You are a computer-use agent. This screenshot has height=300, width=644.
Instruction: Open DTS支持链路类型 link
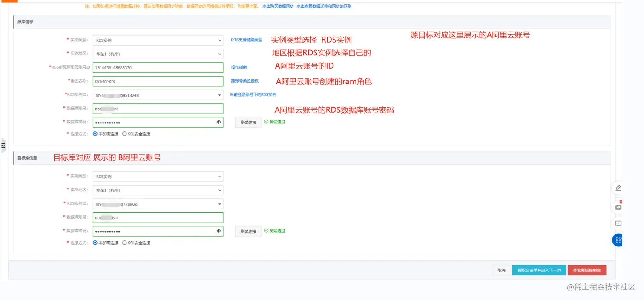point(247,40)
